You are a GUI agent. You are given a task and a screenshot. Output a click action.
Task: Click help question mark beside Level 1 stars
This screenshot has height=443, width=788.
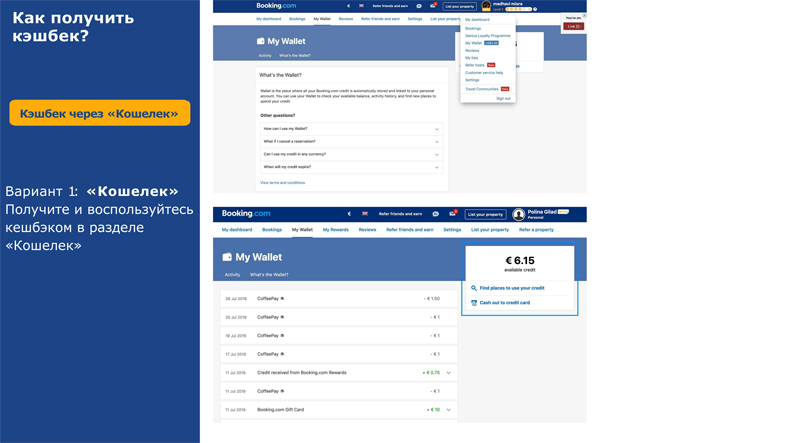pyautogui.click(x=535, y=9)
